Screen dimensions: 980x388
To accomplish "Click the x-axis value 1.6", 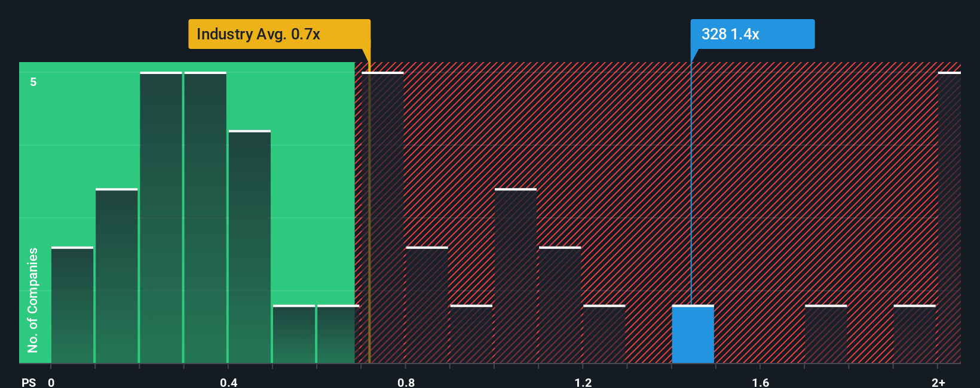I will tap(761, 382).
